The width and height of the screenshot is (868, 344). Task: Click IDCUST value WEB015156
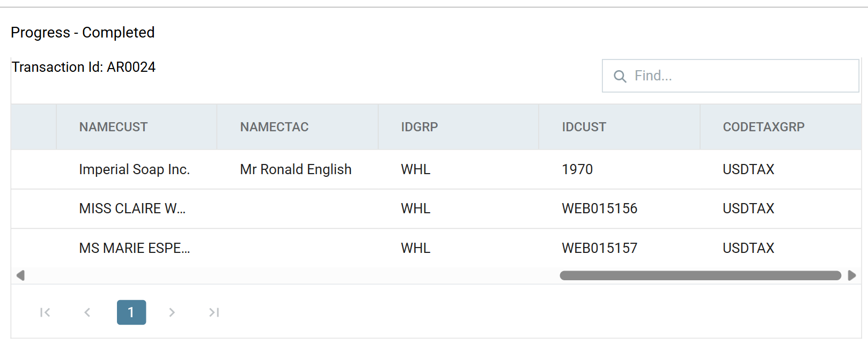599,208
